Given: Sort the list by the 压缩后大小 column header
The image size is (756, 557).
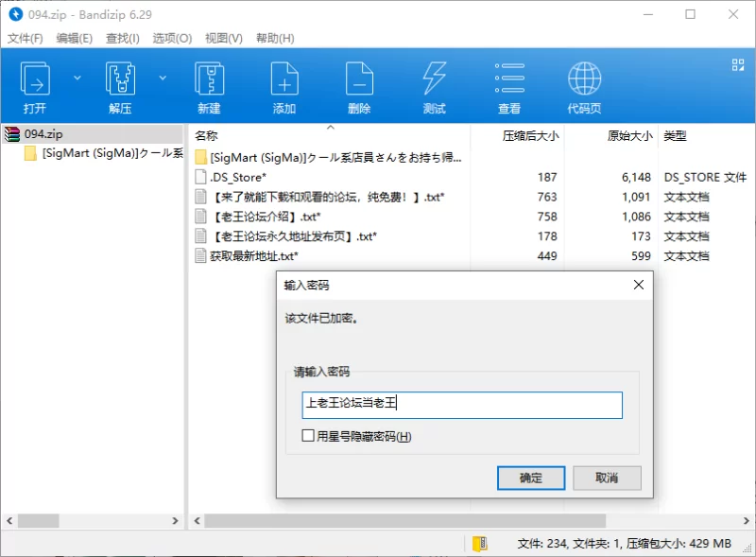Looking at the screenshot, I should (x=530, y=136).
